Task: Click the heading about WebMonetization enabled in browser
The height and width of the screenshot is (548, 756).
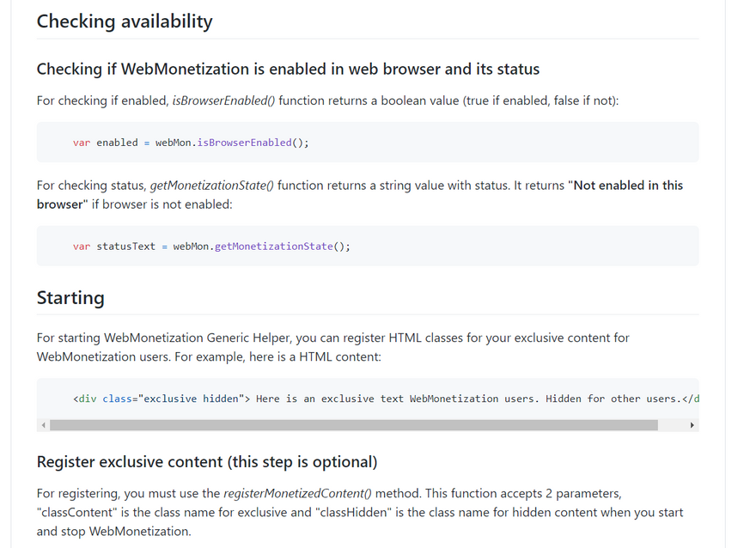Action: pos(288,69)
